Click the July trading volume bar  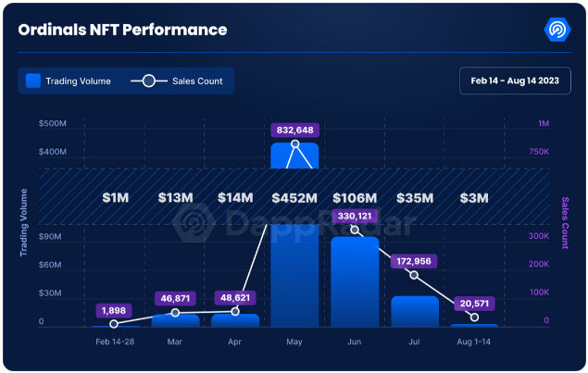click(x=414, y=311)
